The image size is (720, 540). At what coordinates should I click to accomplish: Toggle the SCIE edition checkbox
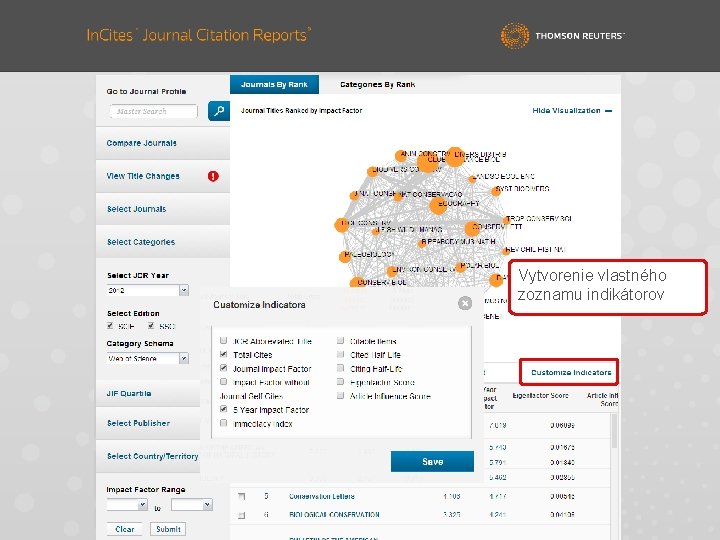coord(110,326)
